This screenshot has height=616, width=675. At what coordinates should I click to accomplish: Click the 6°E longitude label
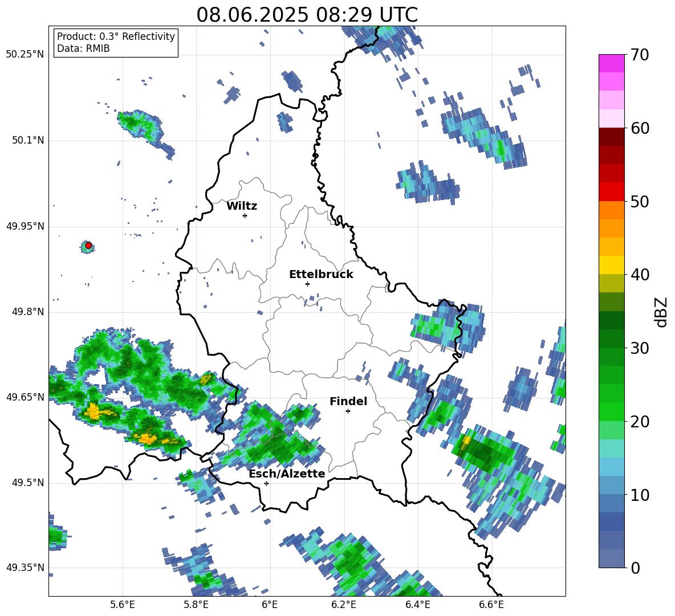pos(270,605)
